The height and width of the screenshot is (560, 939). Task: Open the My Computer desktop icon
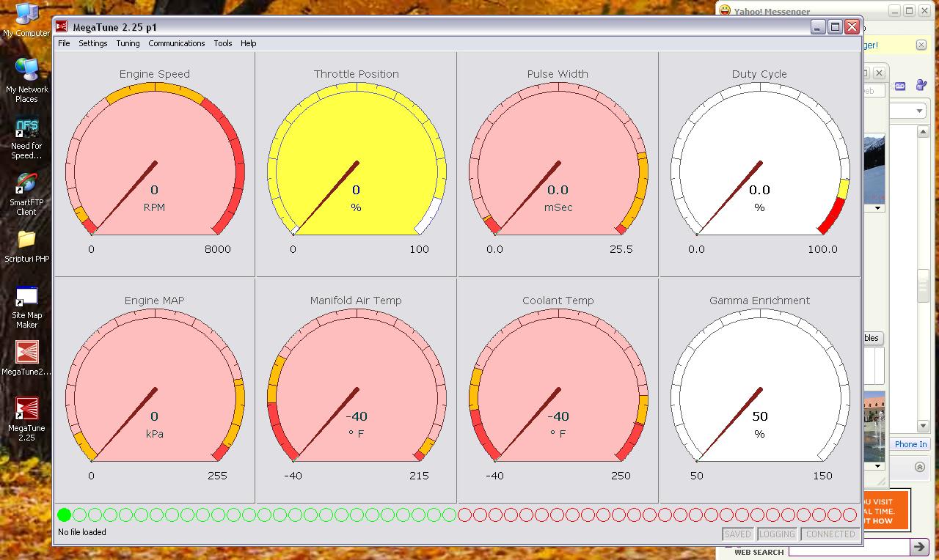[26, 15]
